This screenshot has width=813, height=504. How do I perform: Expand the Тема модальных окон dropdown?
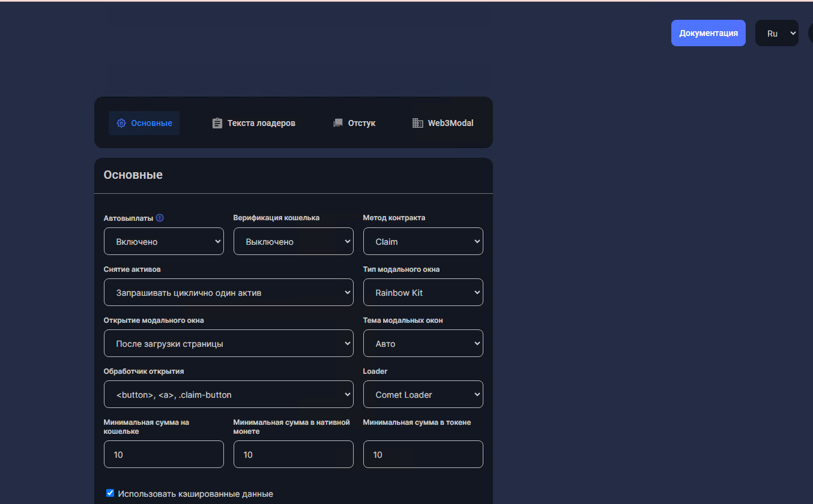tap(423, 343)
